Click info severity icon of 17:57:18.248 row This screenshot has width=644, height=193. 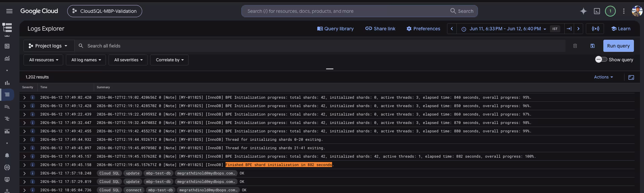33,173
